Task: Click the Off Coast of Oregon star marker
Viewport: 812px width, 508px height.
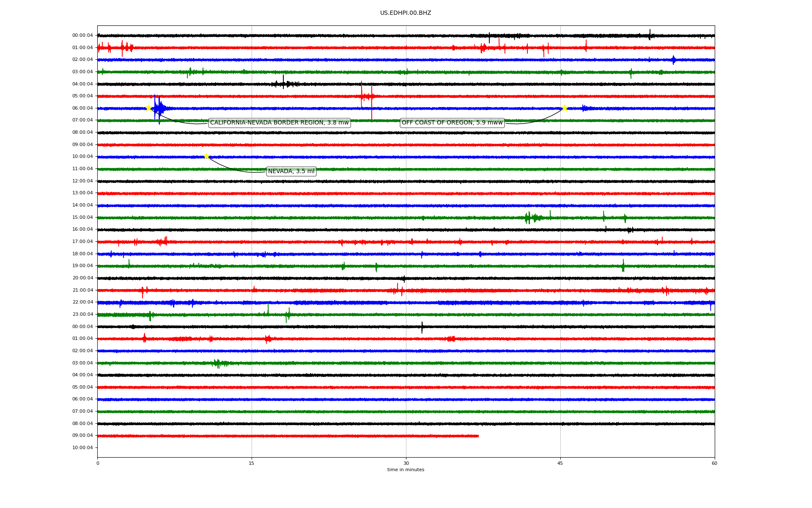Action: 564,108
